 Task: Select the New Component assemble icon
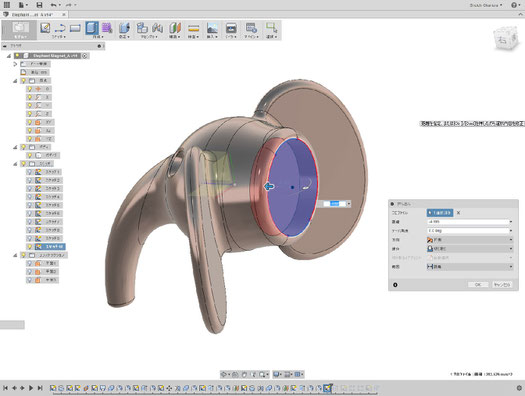click(142, 28)
